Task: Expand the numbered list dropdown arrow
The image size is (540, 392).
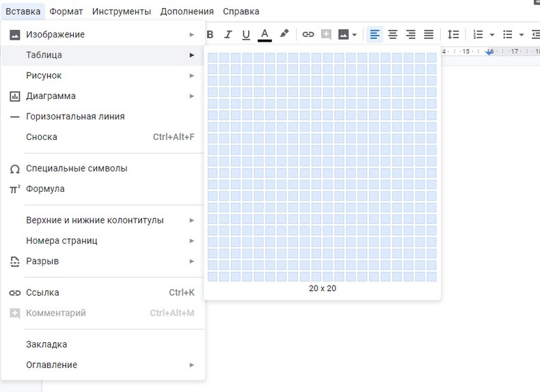Action: (492, 34)
